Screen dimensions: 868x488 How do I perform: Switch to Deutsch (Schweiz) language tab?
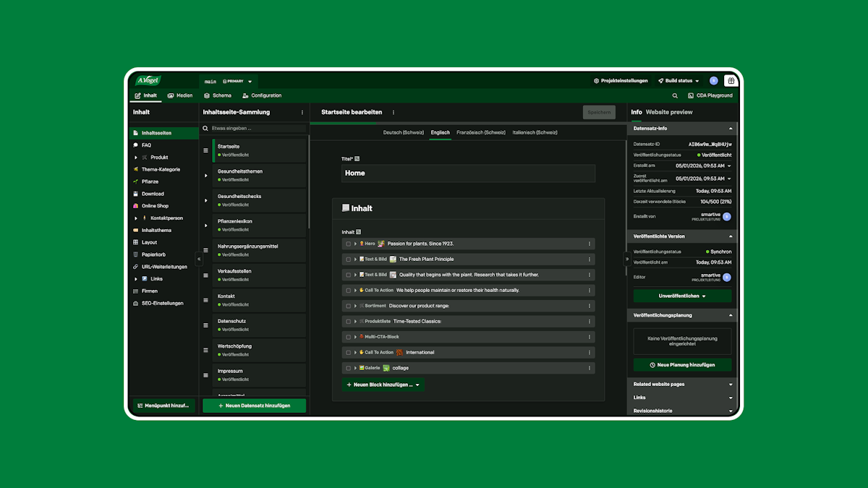(404, 133)
